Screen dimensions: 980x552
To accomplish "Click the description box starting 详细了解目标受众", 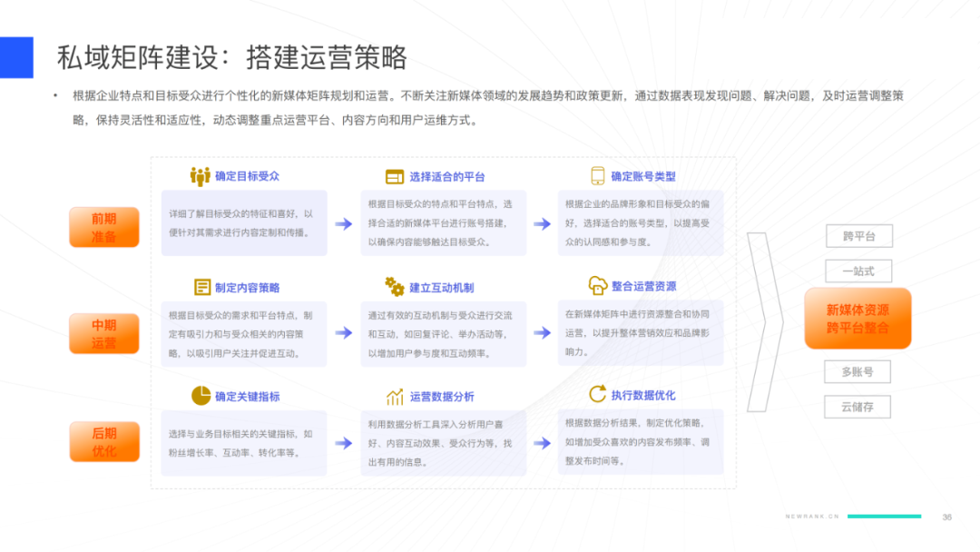I will (244, 222).
